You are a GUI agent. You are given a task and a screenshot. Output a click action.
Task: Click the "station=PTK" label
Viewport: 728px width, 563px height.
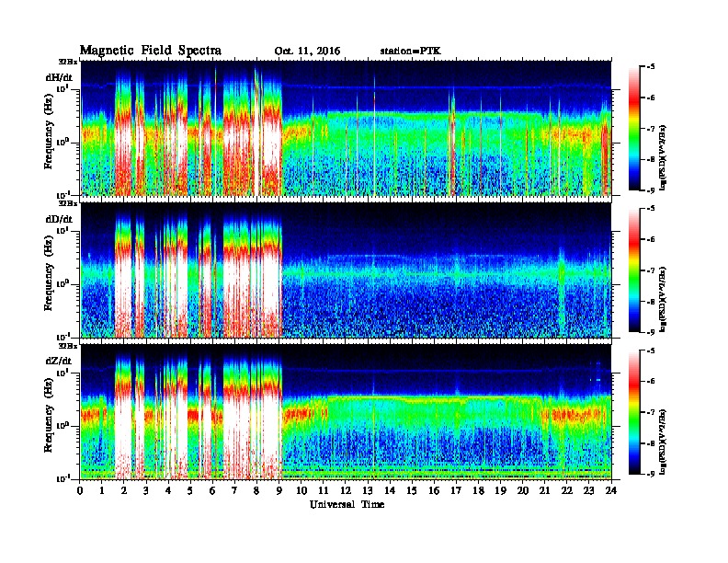click(x=411, y=52)
